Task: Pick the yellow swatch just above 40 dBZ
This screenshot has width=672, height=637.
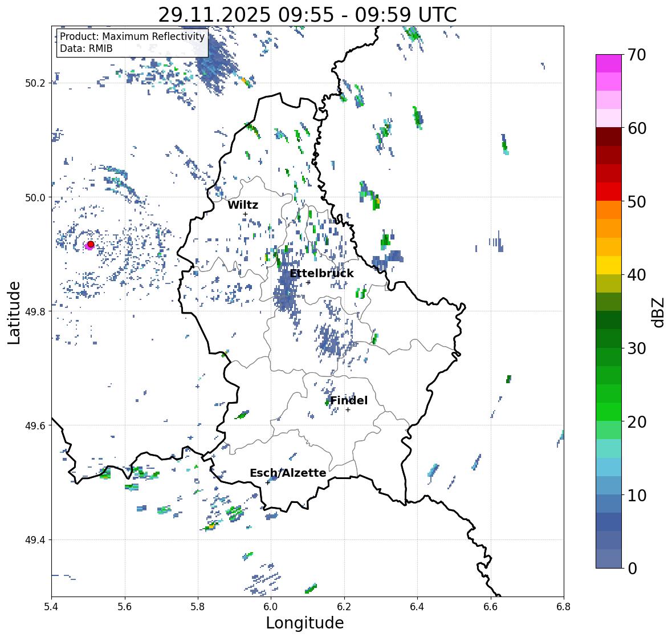Action: [x=609, y=265]
